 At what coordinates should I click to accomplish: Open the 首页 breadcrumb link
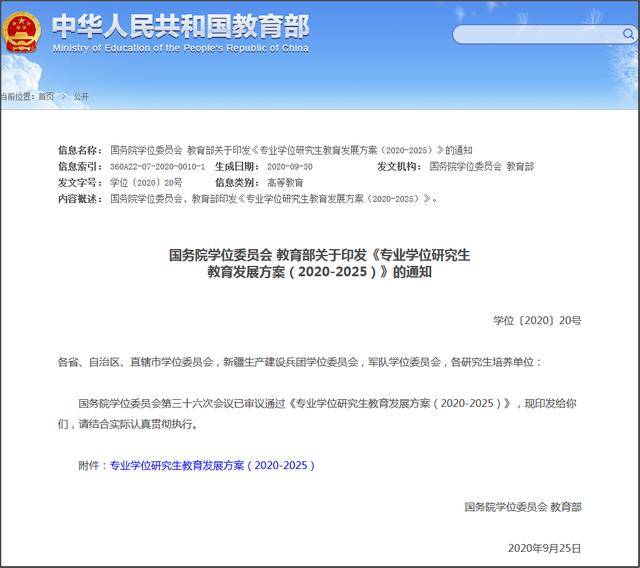(x=46, y=97)
